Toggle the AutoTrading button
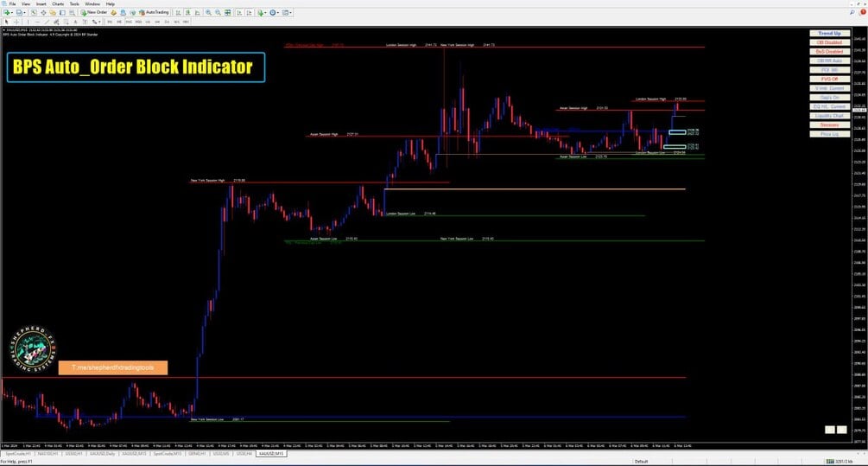The width and height of the screenshot is (868, 466). pos(154,12)
